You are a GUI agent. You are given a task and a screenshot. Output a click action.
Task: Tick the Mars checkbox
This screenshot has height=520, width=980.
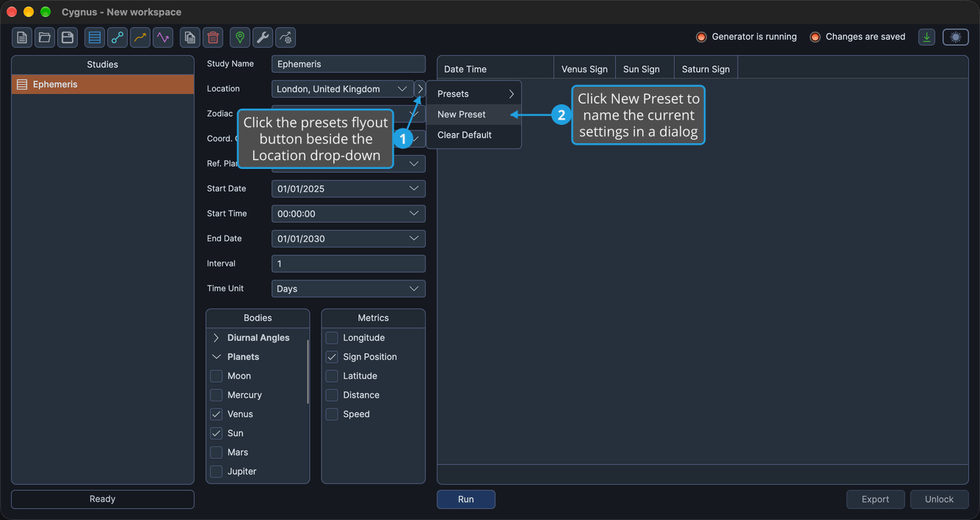217,452
